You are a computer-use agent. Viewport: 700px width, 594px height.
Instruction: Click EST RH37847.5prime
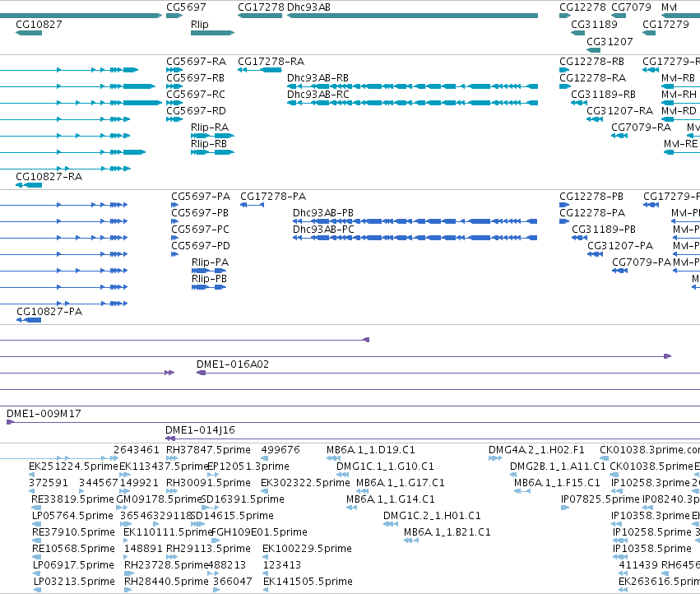tap(172, 457)
